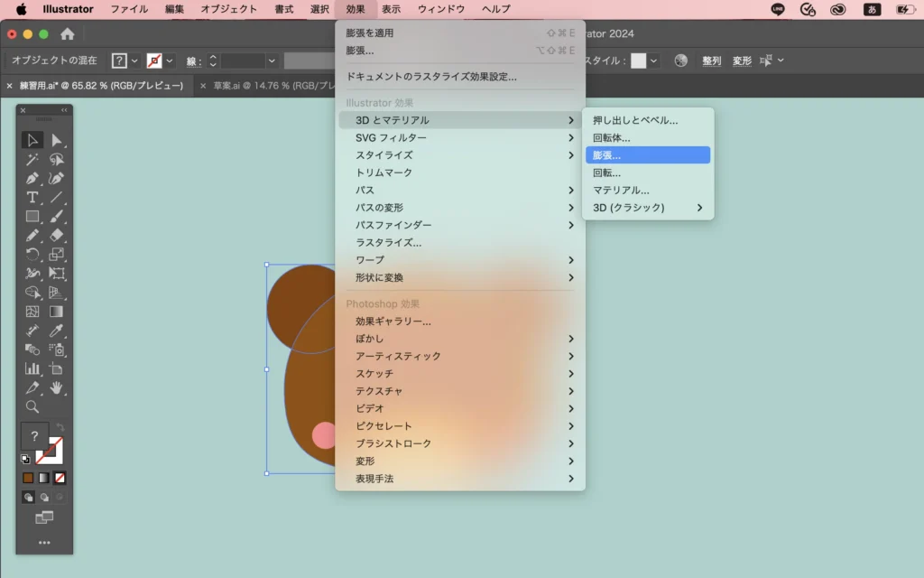The height and width of the screenshot is (578, 924).
Task: Click the brown Color swatch button
Action: coord(28,478)
